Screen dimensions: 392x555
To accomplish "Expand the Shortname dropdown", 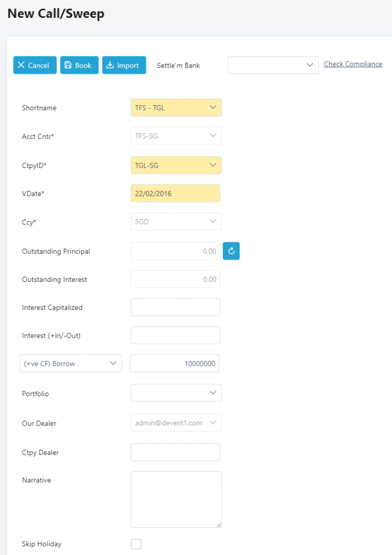I will pyautogui.click(x=176, y=107).
